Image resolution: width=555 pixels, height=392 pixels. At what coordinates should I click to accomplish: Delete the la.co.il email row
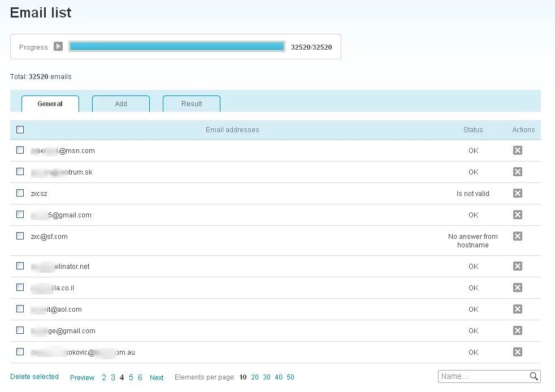click(x=518, y=288)
